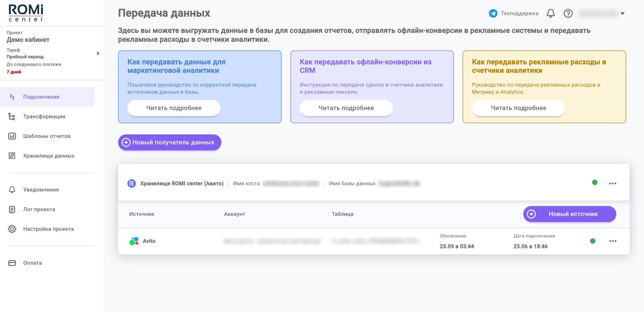Viewport: 644px width, 312px height.
Task: Click the Подключения sidebar icon
Action: [x=12, y=97]
